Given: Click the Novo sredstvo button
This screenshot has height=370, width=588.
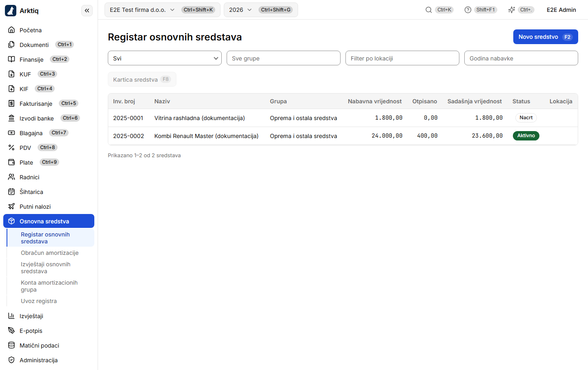Looking at the screenshot, I should [546, 37].
